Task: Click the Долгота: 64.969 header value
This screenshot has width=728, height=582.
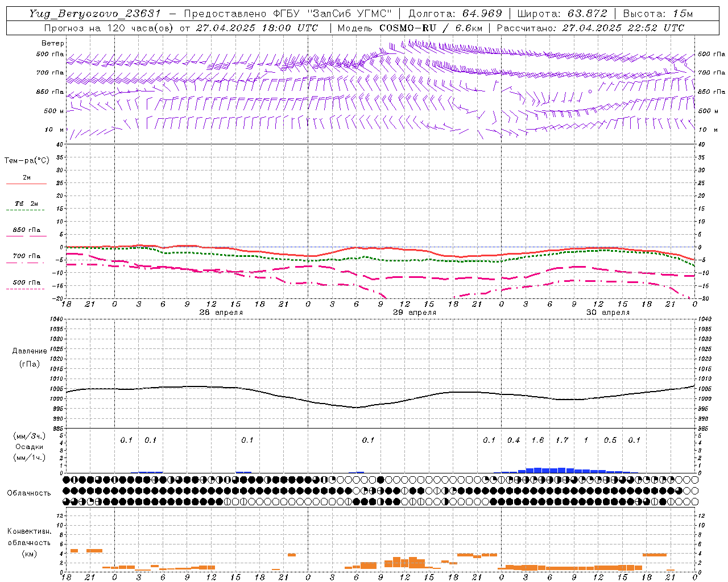Action: pyautogui.click(x=455, y=14)
